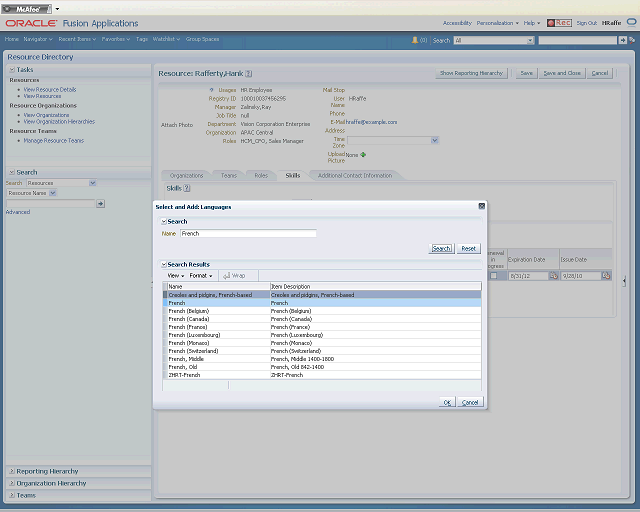Collapse the sidebar Search panel
640x512 pixels.
(12, 172)
